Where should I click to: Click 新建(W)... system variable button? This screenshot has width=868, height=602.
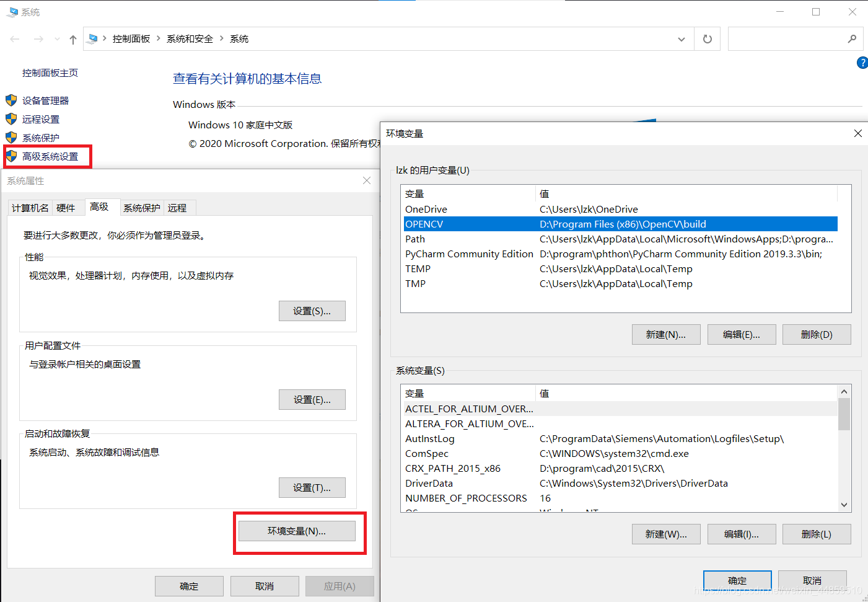666,534
